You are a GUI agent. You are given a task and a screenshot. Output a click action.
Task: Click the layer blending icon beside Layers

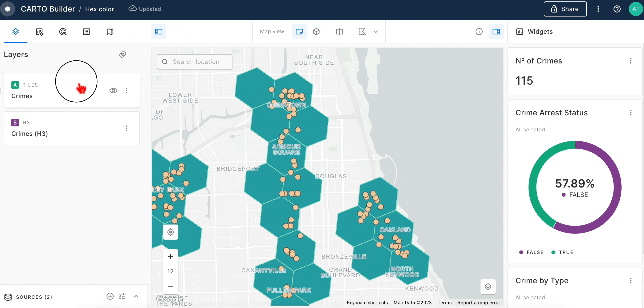pos(123,54)
